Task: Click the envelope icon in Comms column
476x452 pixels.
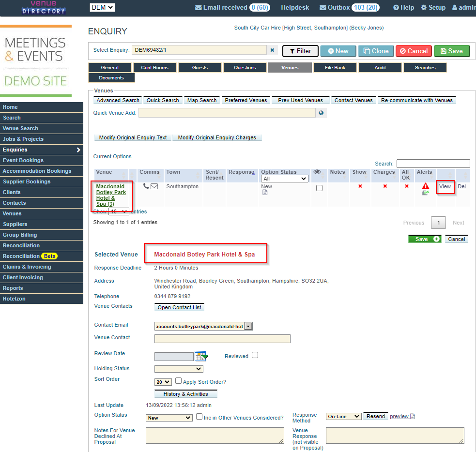Action: pyautogui.click(x=154, y=186)
